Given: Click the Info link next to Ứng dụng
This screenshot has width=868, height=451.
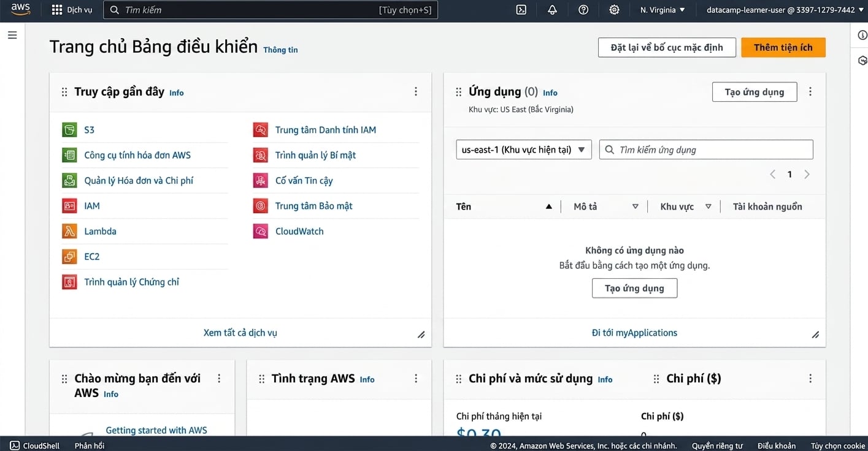Looking at the screenshot, I should coord(550,93).
